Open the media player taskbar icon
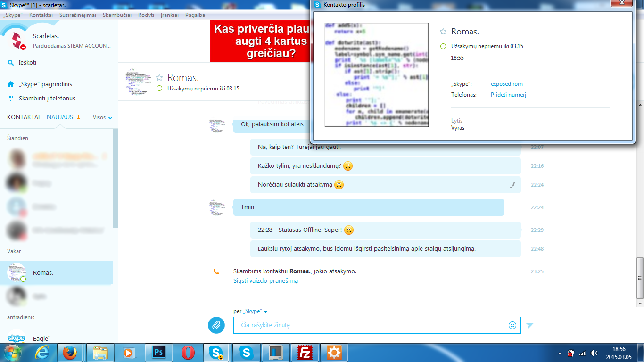 (129, 353)
